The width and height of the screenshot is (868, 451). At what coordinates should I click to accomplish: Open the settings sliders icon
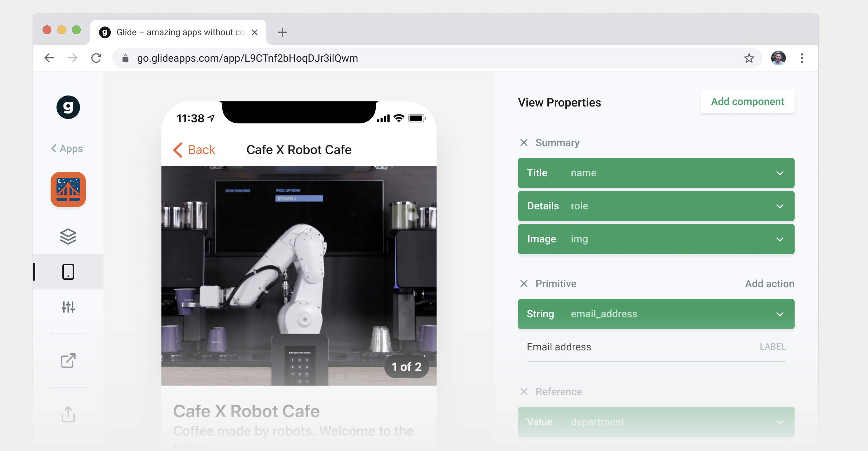(68, 307)
